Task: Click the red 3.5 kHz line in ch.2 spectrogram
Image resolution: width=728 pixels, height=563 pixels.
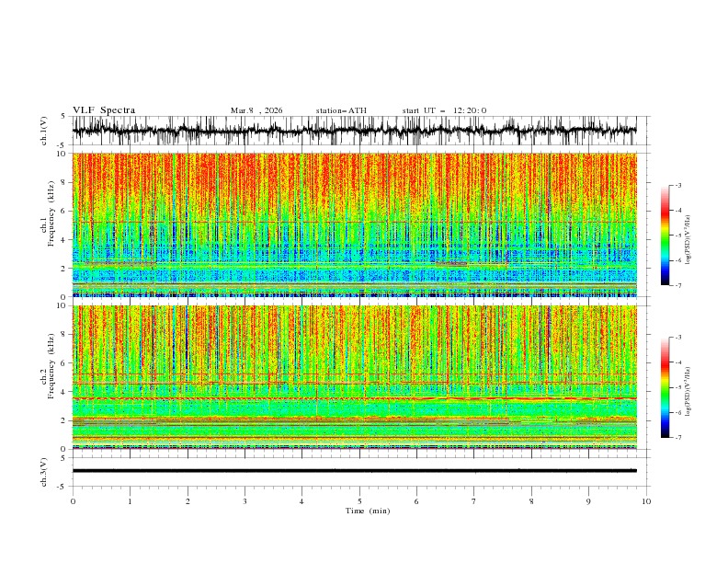Action: 354,398
